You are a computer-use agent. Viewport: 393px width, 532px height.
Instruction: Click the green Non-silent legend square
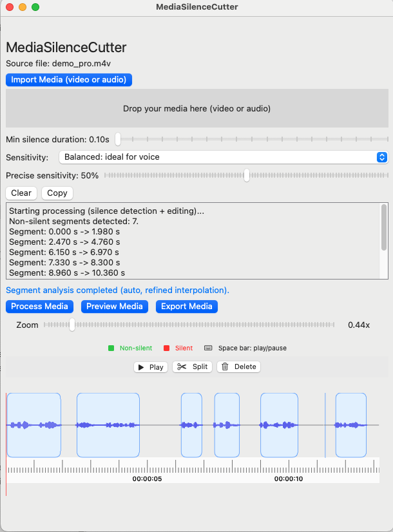(x=111, y=348)
